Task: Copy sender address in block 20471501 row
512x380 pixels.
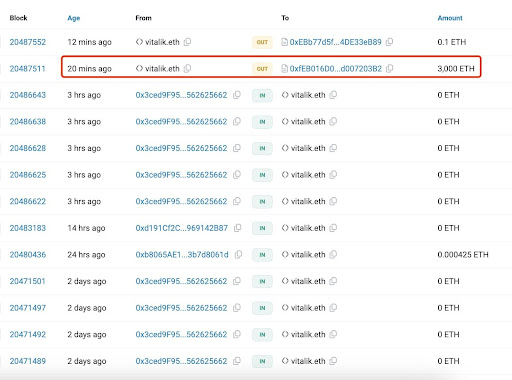Action: (x=237, y=281)
